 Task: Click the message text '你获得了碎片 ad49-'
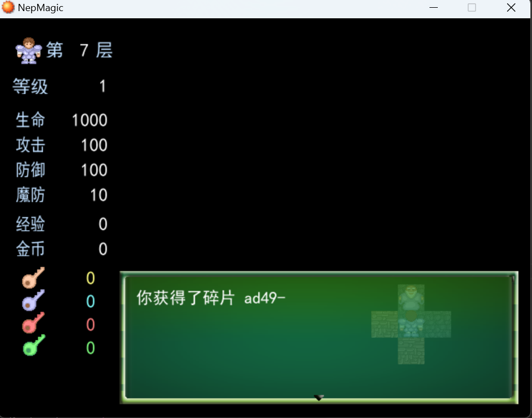[211, 298]
